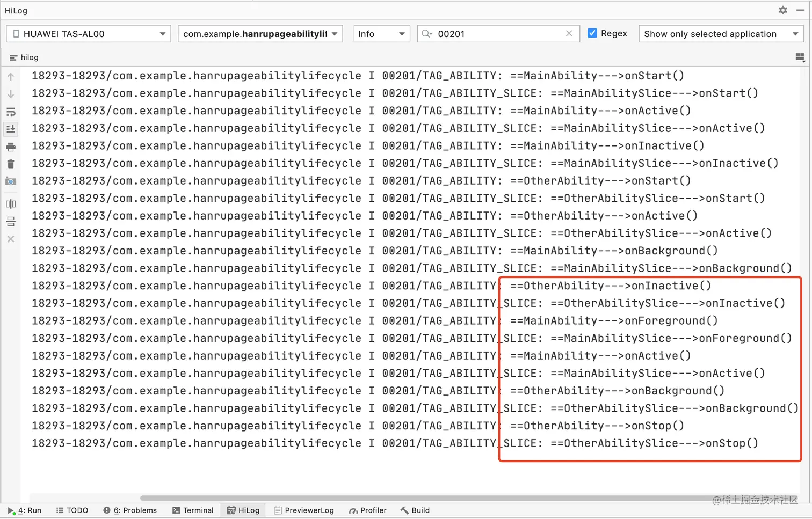Click the print log icon
This screenshot has width=812, height=519.
(x=11, y=147)
